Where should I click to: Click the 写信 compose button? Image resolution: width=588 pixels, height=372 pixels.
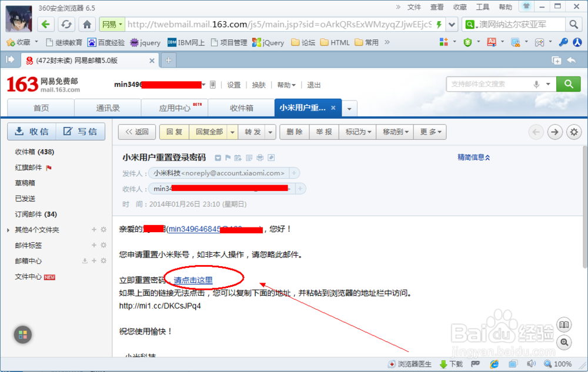(x=81, y=132)
